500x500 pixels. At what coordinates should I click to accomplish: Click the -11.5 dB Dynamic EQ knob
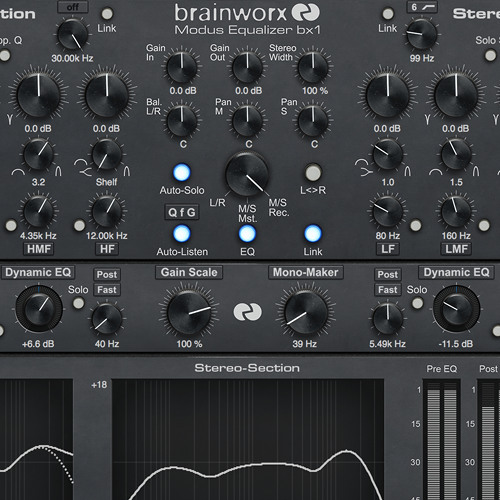tap(456, 309)
